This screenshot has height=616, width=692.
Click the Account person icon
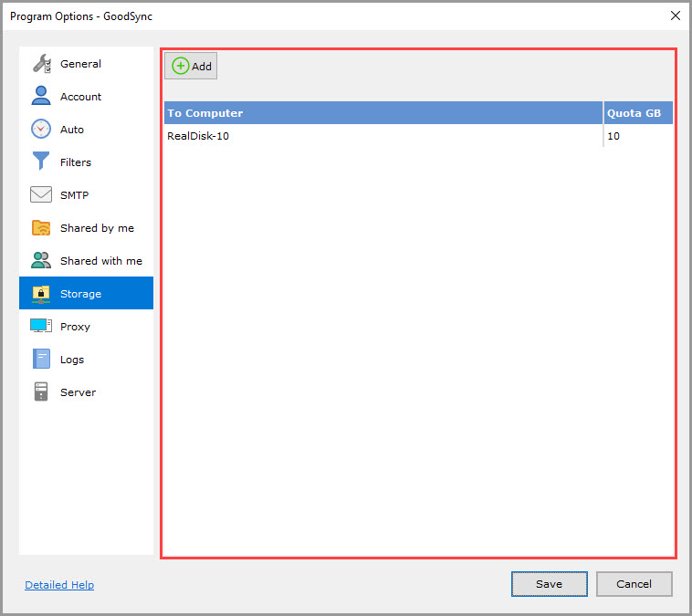[41, 96]
